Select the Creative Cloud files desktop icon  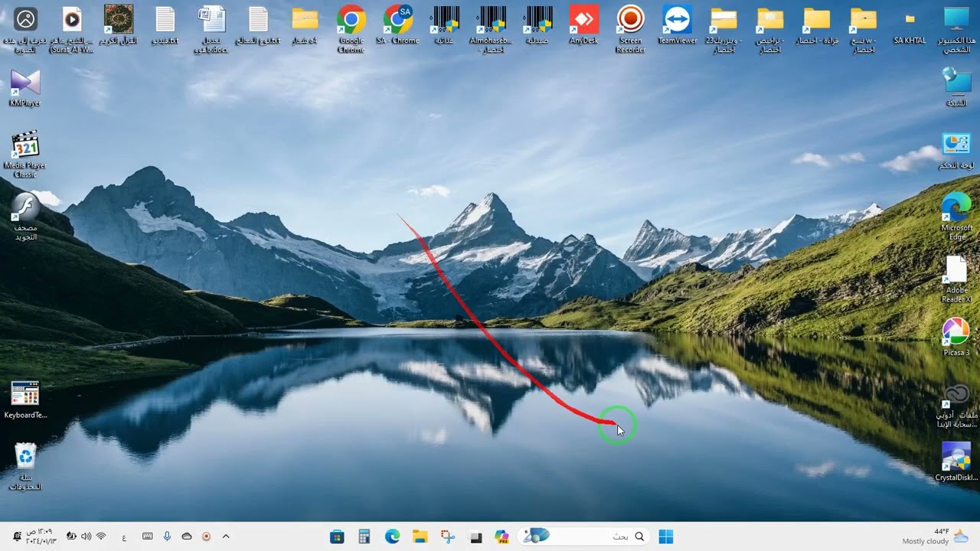956,405
